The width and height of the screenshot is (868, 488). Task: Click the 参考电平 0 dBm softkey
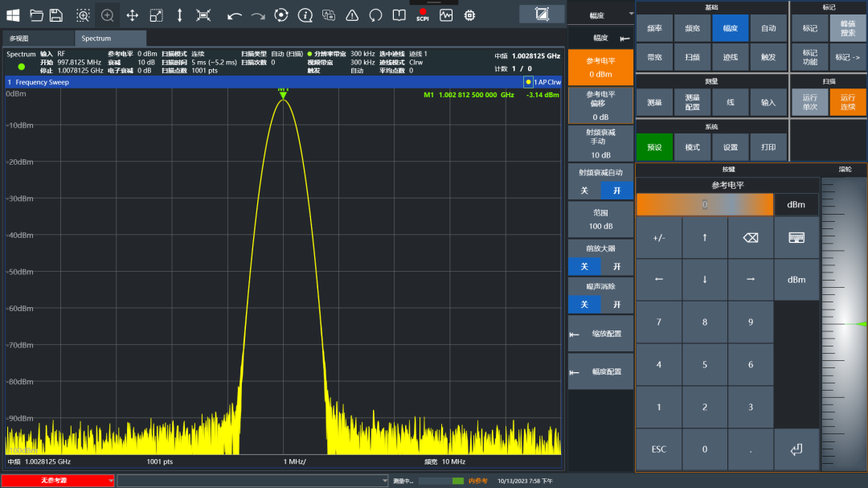pyautogui.click(x=600, y=67)
